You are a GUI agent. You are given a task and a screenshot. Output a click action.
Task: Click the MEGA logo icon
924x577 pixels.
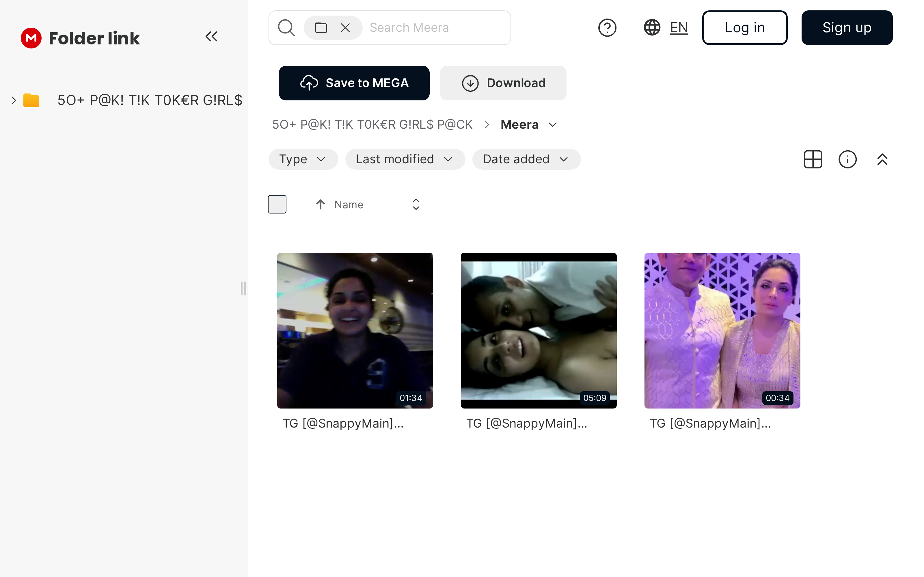31,38
